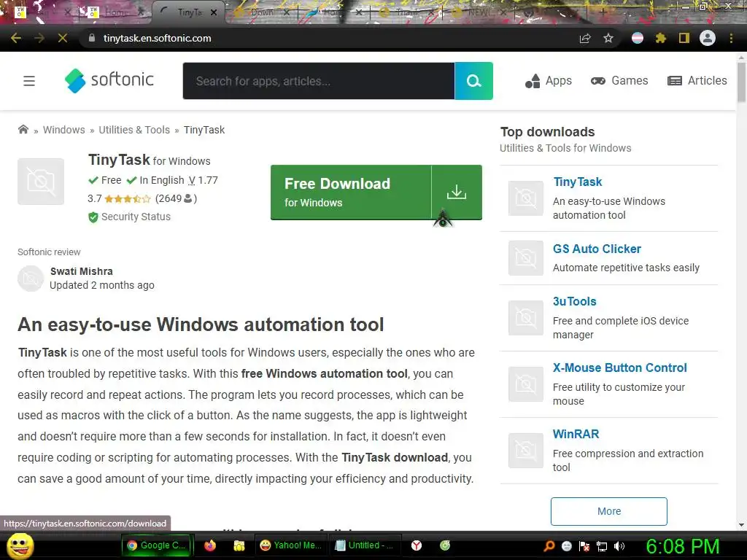Open a new browser tab
Screen dimensions: 747x560
pyautogui.click(x=602, y=12)
